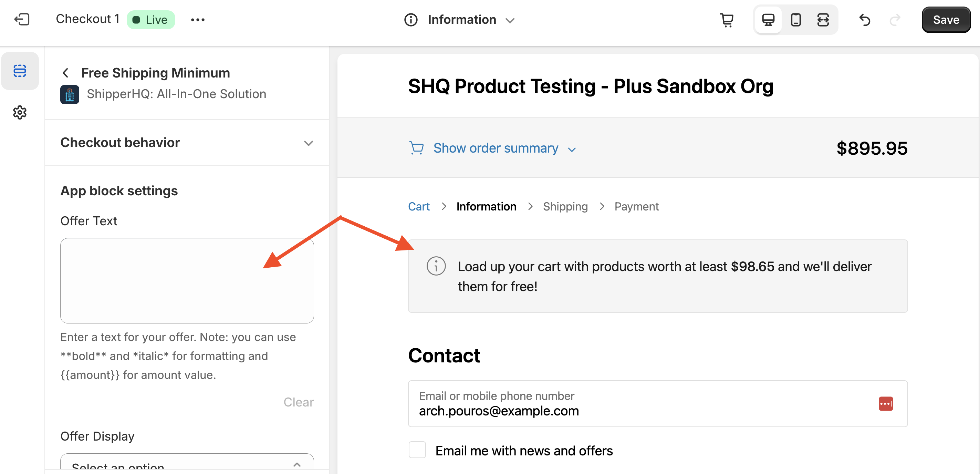The width and height of the screenshot is (980, 474).
Task: Click the red password manager icon
Action: click(x=885, y=404)
